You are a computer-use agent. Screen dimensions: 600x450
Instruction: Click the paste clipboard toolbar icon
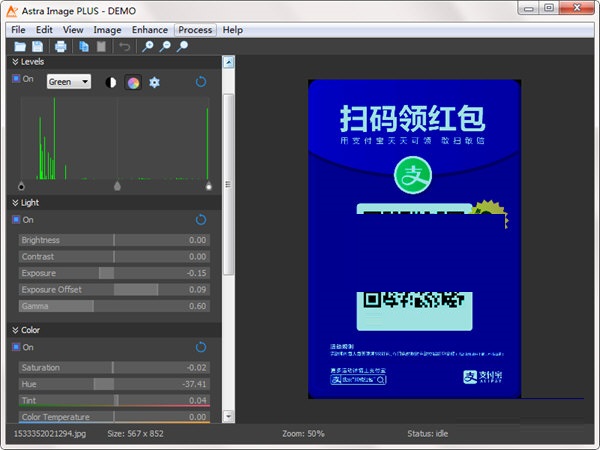101,47
